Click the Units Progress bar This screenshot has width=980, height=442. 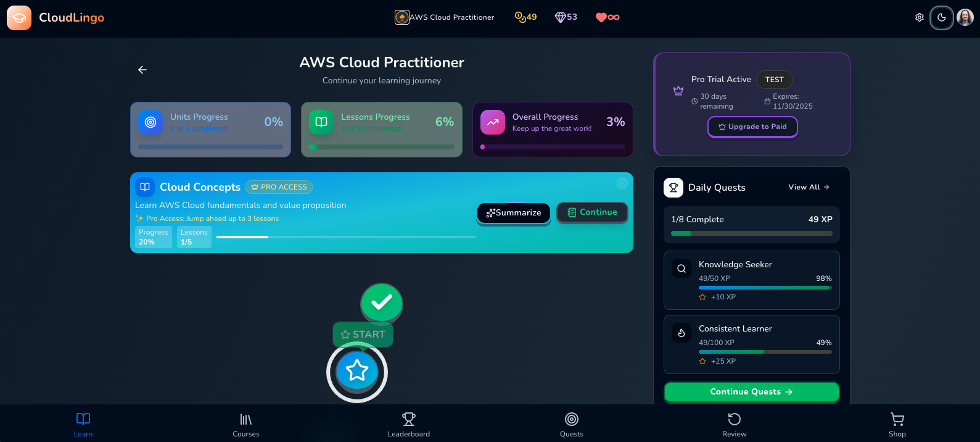(211, 147)
